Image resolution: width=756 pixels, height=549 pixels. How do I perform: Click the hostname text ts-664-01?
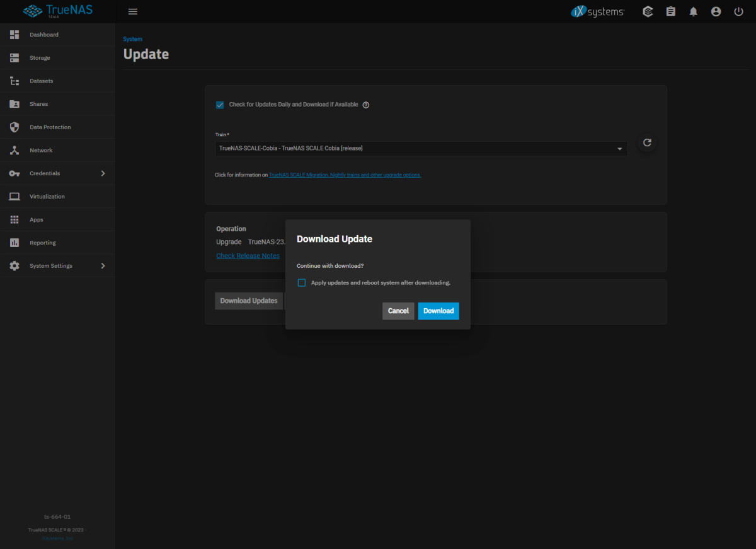[x=57, y=517]
